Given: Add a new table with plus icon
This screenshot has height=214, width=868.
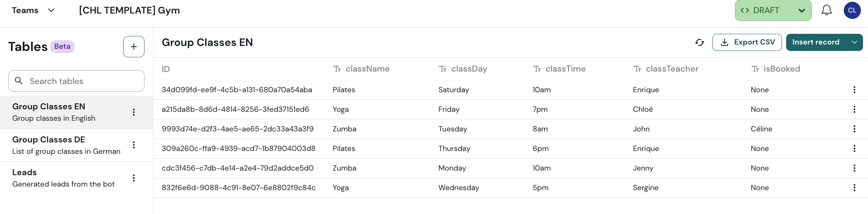Looking at the screenshot, I should (x=133, y=47).
